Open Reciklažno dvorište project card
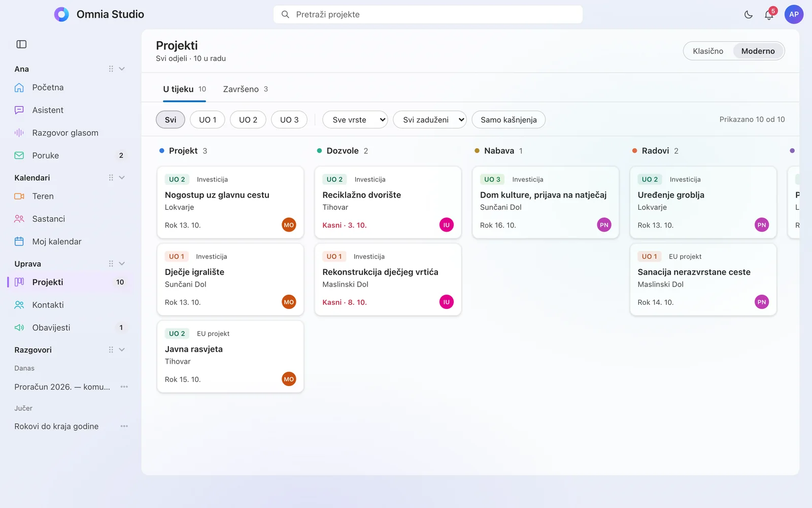The width and height of the screenshot is (812, 508). pyautogui.click(x=388, y=202)
